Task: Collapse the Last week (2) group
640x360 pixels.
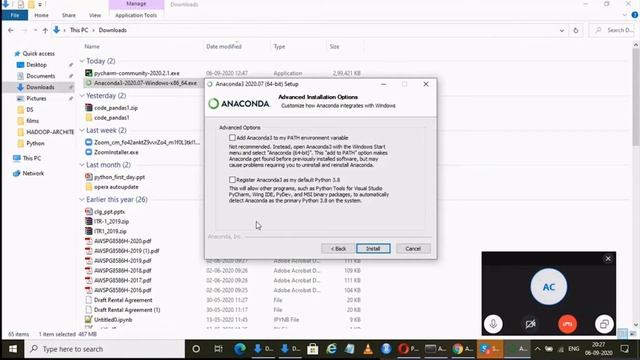Action: click(x=82, y=130)
